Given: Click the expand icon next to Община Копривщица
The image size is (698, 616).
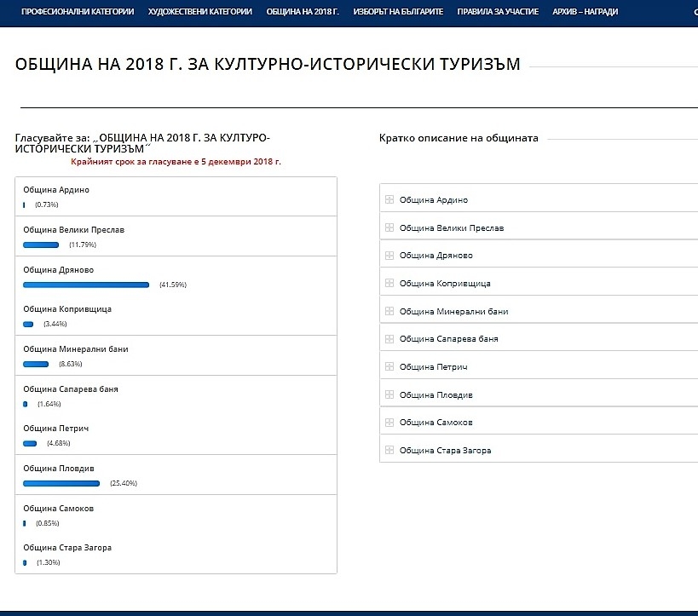Looking at the screenshot, I should [x=389, y=284].
